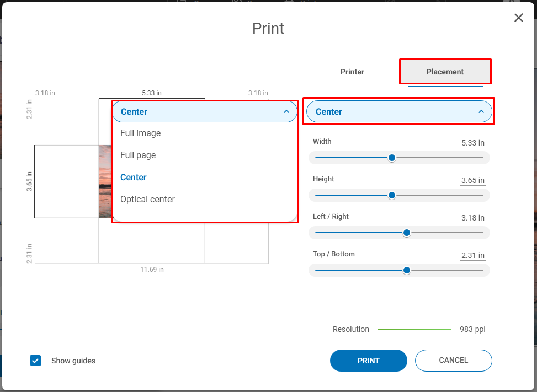Collapse the open Center dropdown using its chevron
Image resolution: width=537 pixels, height=392 pixels.
[287, 111]
